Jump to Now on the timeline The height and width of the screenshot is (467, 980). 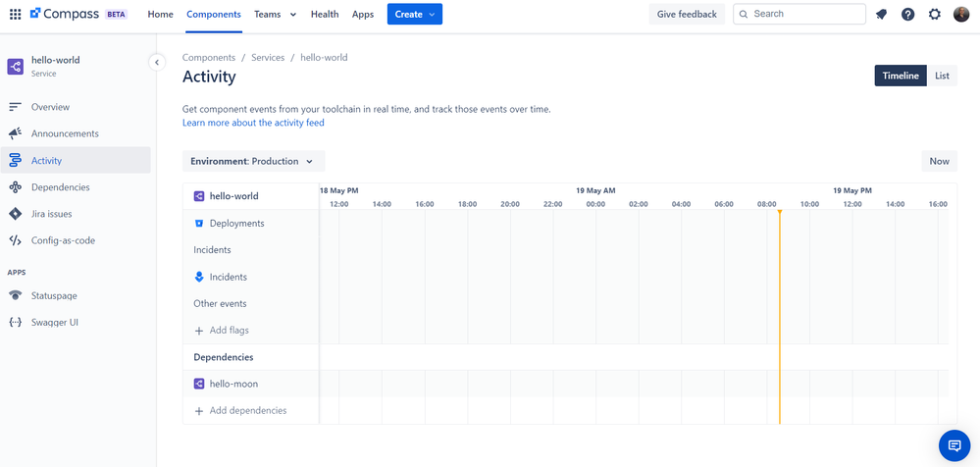click(x=940, y=161)
